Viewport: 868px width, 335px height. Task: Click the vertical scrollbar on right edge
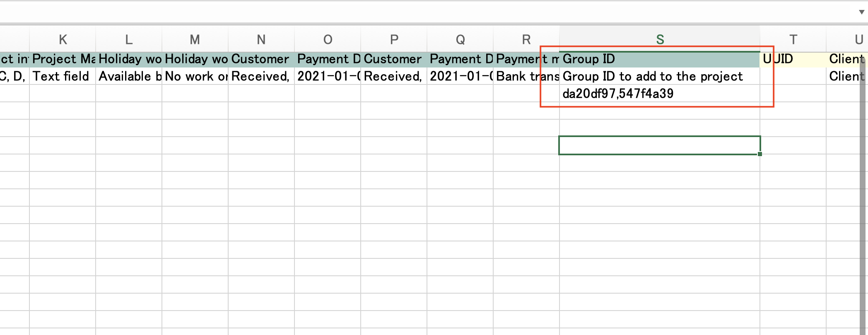tap(864, 186)
